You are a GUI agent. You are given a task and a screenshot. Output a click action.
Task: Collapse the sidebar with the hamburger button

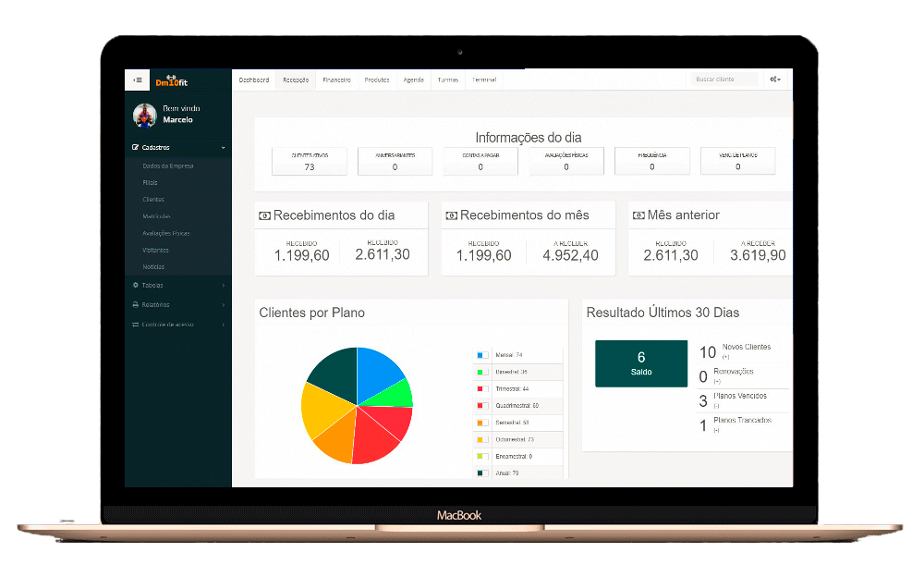(x=138, y=80)
